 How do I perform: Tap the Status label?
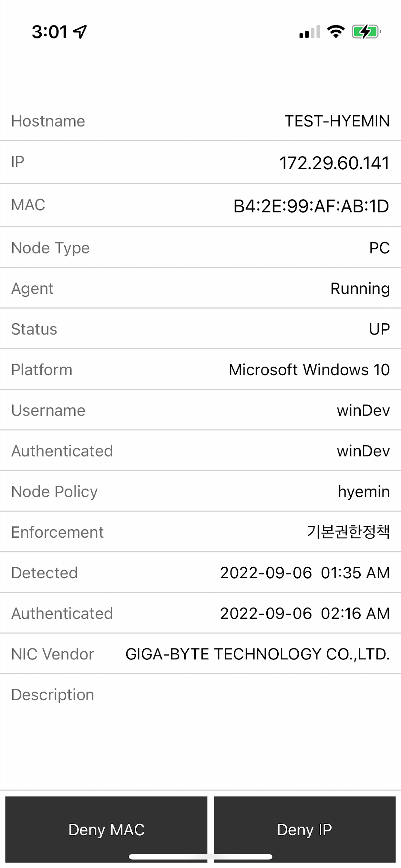click(x=34, y=329)
